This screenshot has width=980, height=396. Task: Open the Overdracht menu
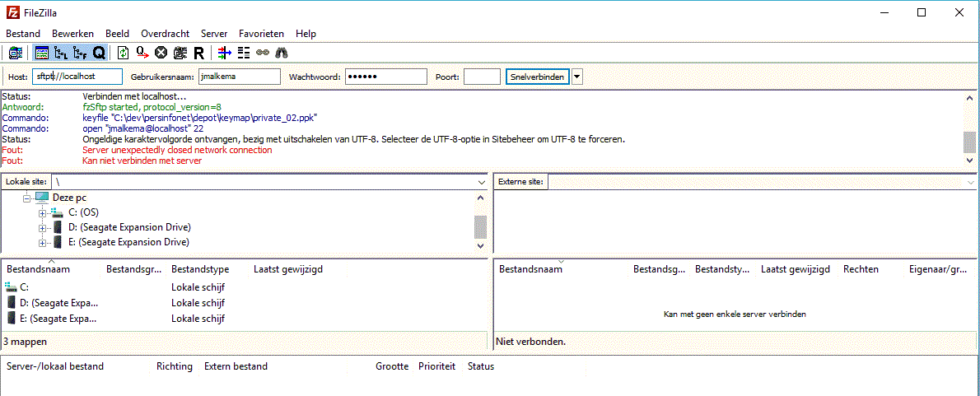[165, 34]
